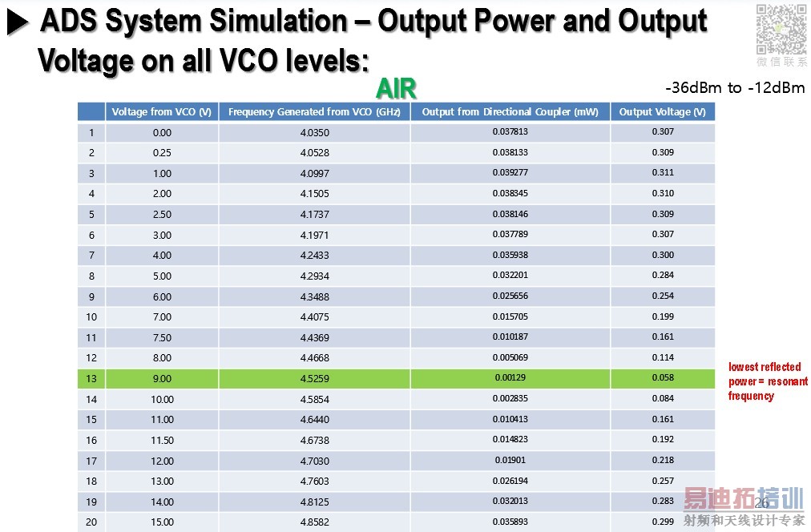Click output voltage value 0.218

coord(663,460)
